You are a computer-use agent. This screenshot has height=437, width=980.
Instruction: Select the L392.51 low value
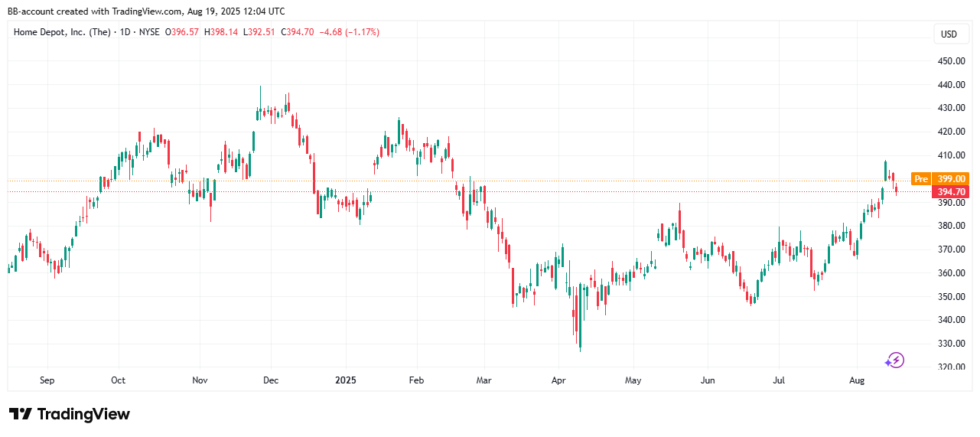[259, 32]
